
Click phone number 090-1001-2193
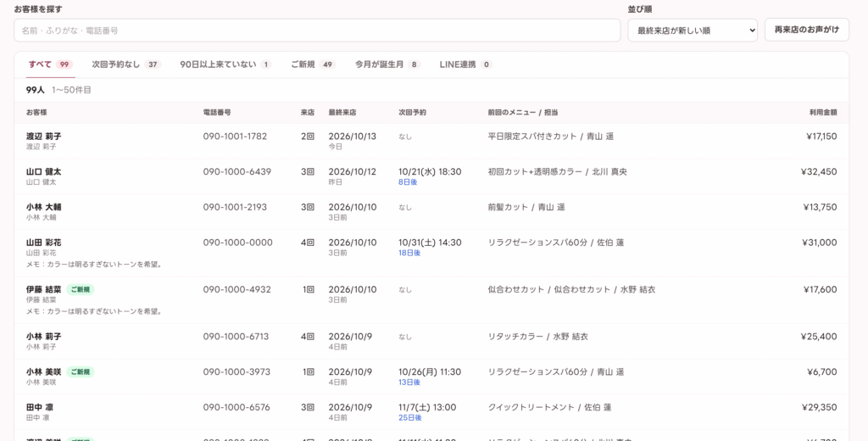click(x=236, y=207)
